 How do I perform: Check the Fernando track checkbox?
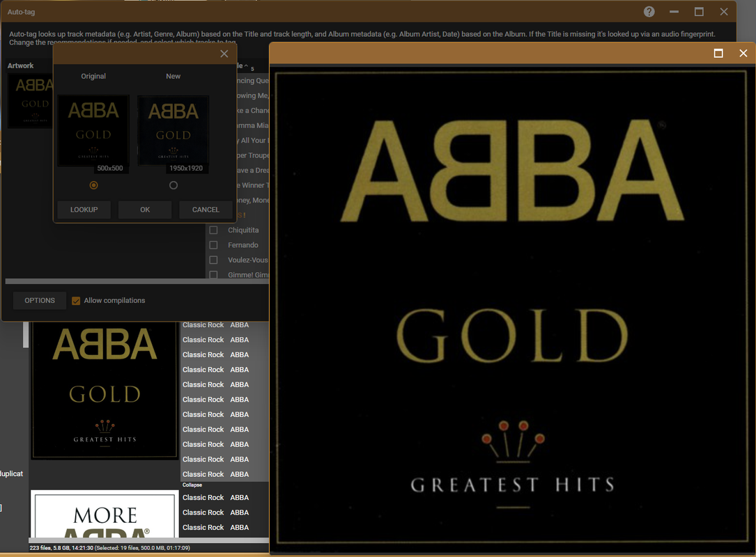214,245
